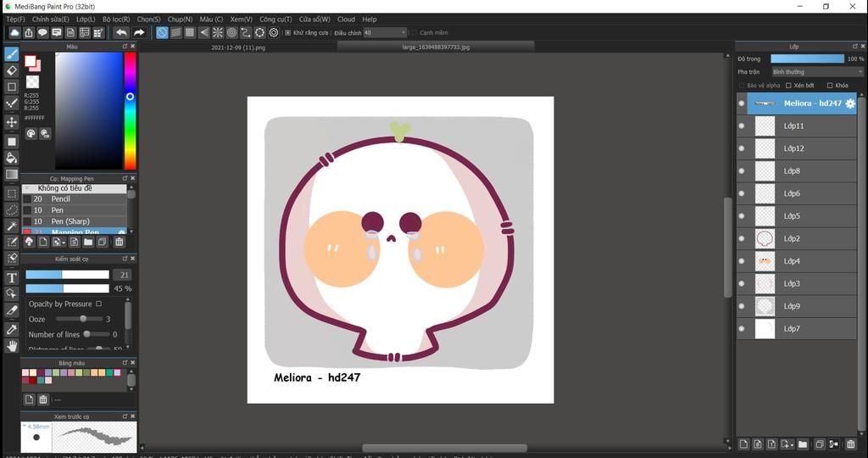Turn snap off using blue circle icon
This screenshot has height=458, width=868.
[162, 33]
